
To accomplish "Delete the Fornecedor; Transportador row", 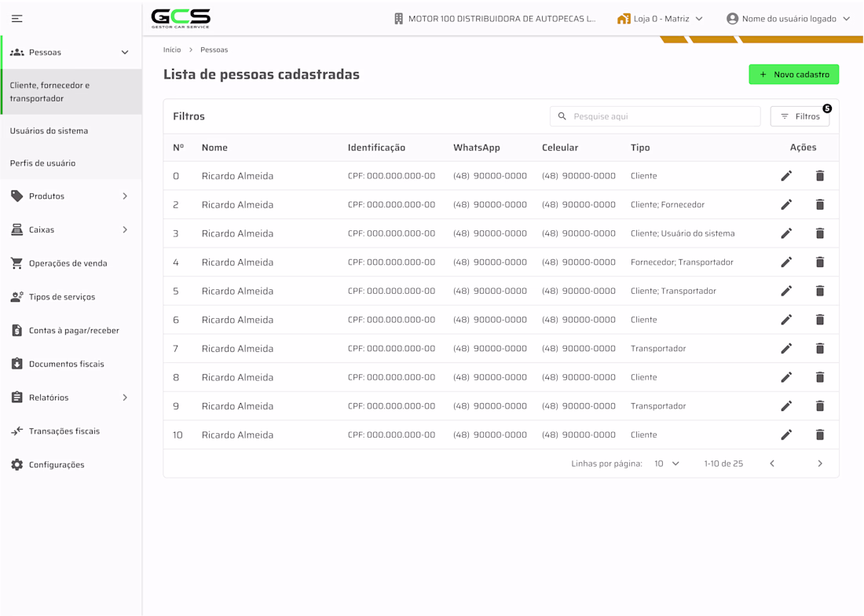I will (x=820, y=262).
